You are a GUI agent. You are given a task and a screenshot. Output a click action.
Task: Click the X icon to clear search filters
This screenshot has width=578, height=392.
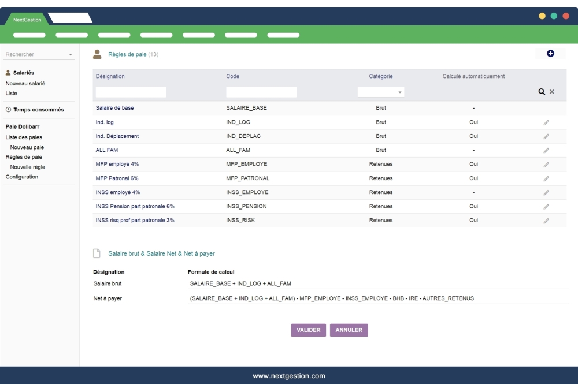coord(553,91)
